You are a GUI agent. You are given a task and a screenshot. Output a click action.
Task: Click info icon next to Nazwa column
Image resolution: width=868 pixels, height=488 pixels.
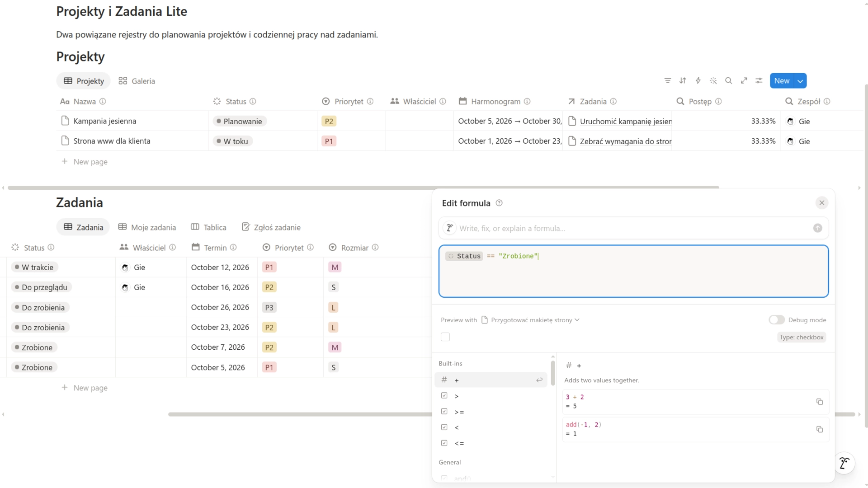(103, 101)
